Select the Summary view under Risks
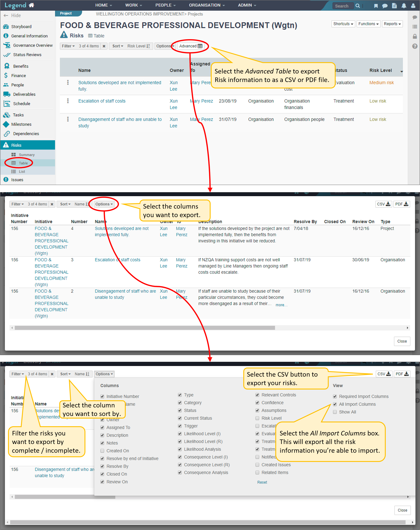Viewport: 420px width, 530px height. (x=27, y=155)
